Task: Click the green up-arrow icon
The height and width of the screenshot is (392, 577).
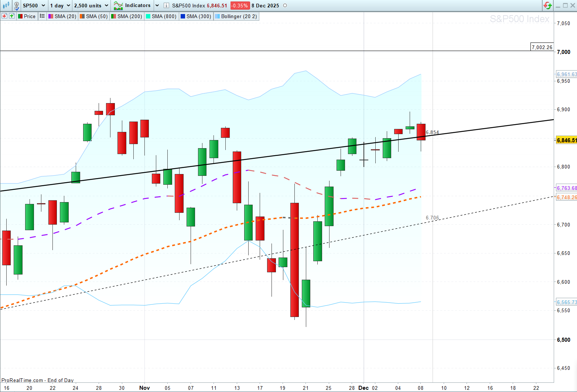Action: tap(12, 16)
